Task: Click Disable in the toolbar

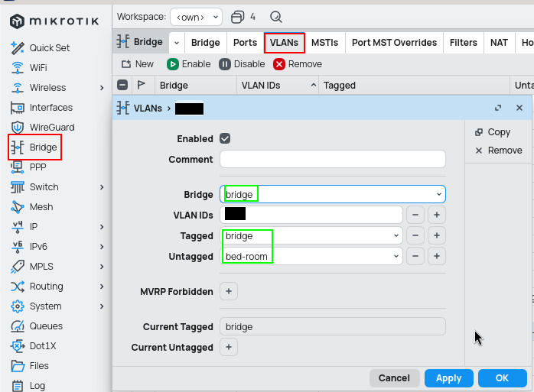Action: pos(243,64)
